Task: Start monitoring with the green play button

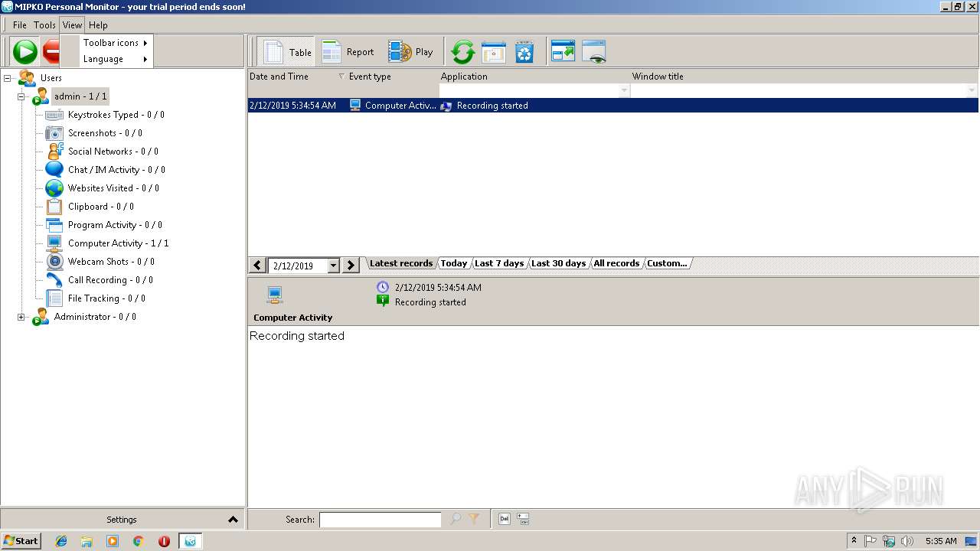Action: pos(25,52)
